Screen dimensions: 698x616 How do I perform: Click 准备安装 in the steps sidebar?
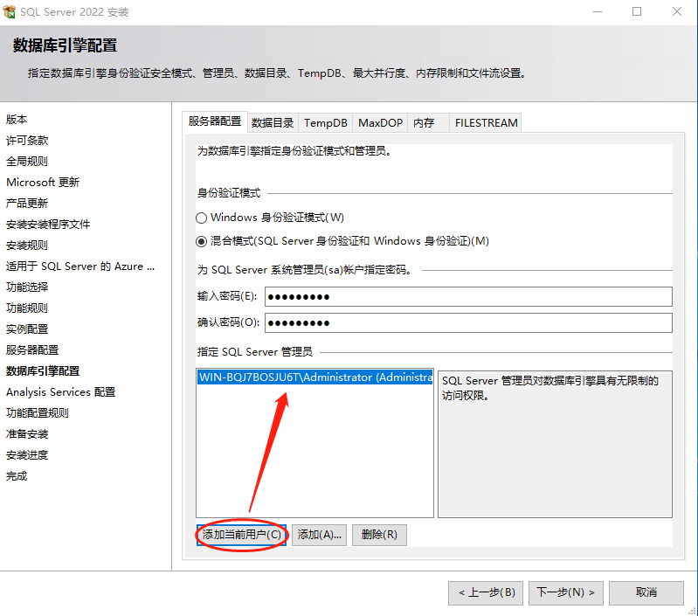click(x=27, y=434)
